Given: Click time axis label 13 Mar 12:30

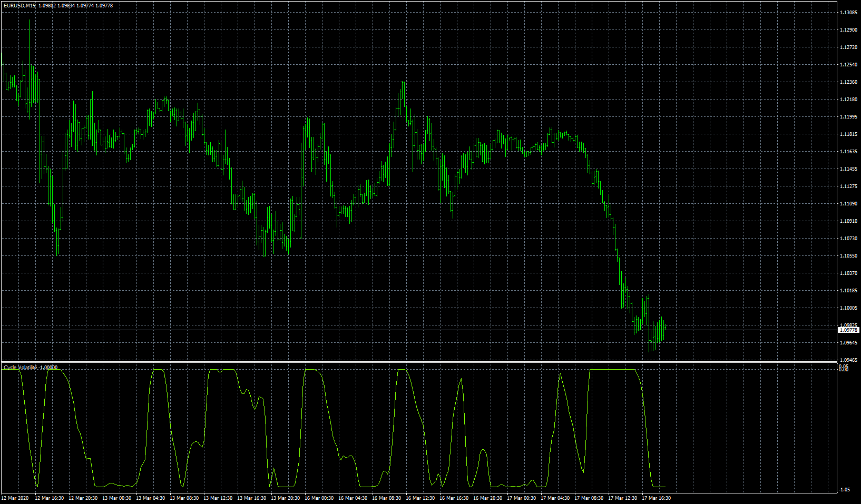Looking at the screenshot, I should point(218,498).
